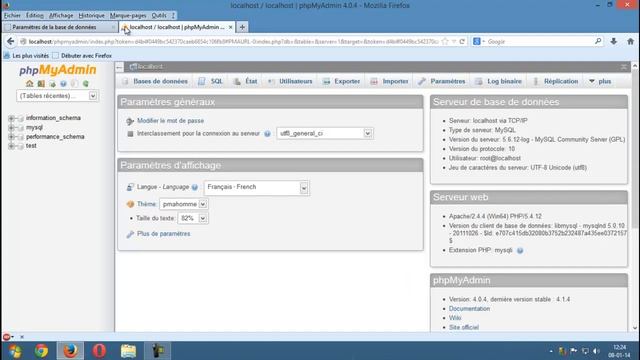Click Débuter avec Firefox bookmark
The image size is (640, 360).
click(82, 56)
